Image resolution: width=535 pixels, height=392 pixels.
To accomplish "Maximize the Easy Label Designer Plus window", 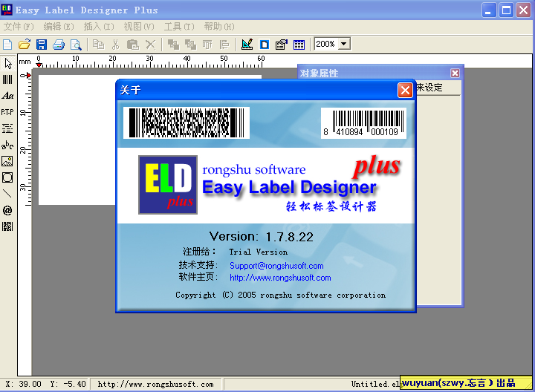I will 506,10.
